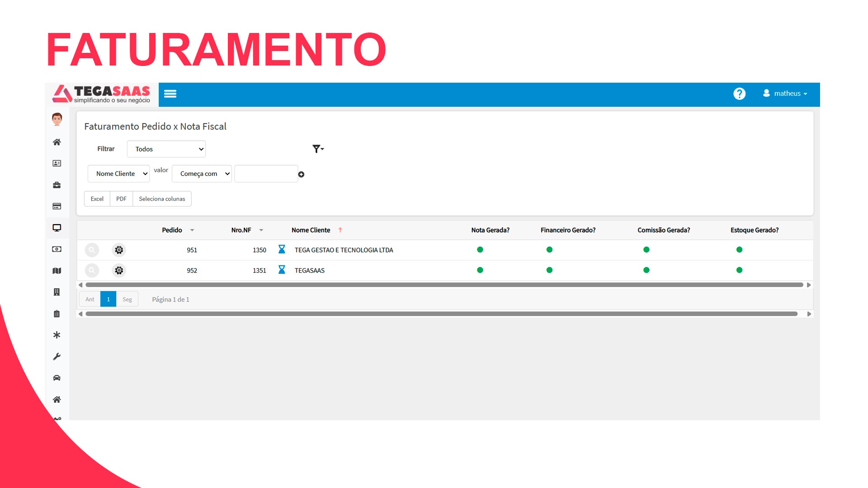
Task: Open the ID card sidebar icon
Action: (57, 163)
